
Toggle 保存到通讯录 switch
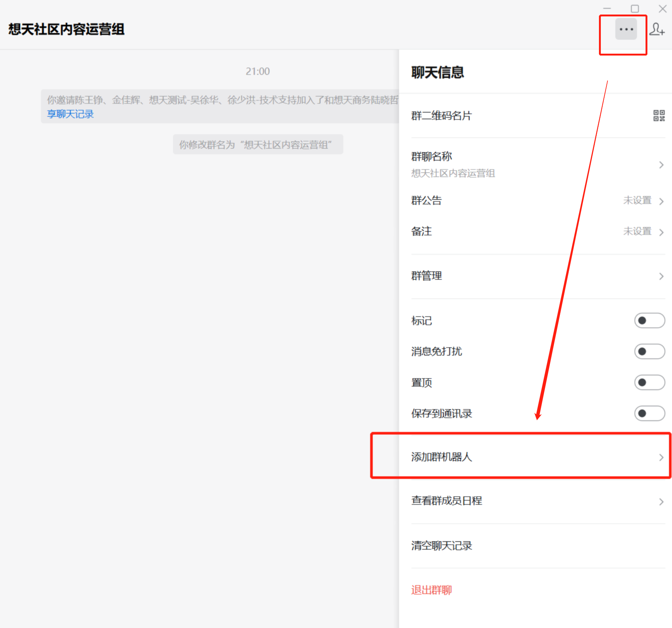pos(649,413)
